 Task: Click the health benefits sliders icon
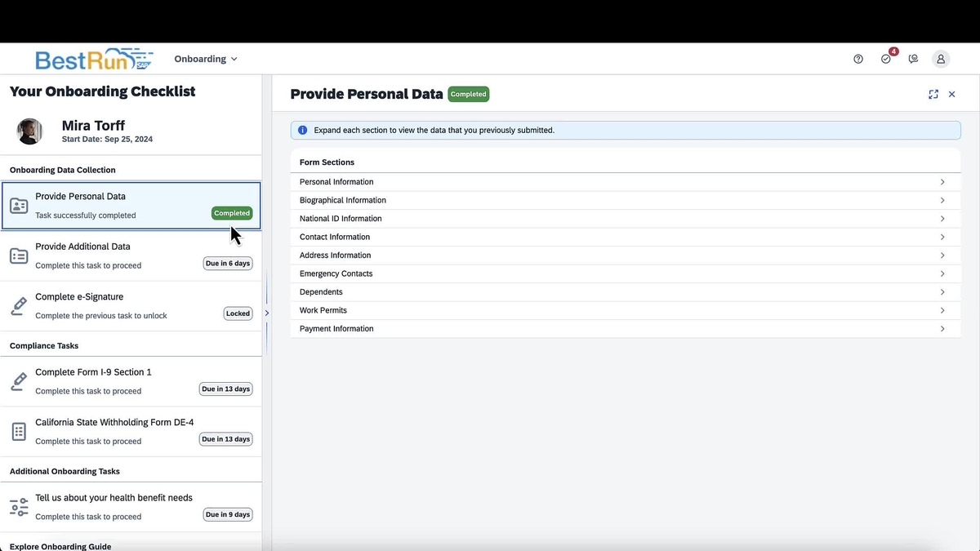click(x=18, y=506)
